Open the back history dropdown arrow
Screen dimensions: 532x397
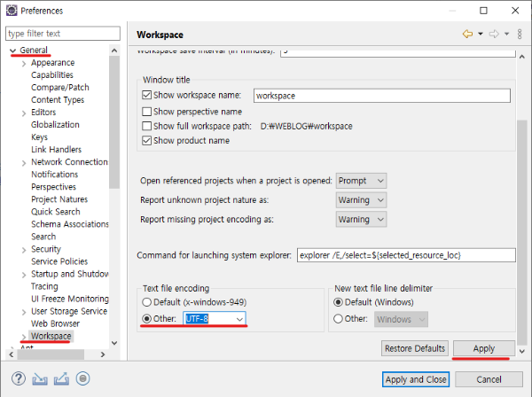[x=481, y=34]
